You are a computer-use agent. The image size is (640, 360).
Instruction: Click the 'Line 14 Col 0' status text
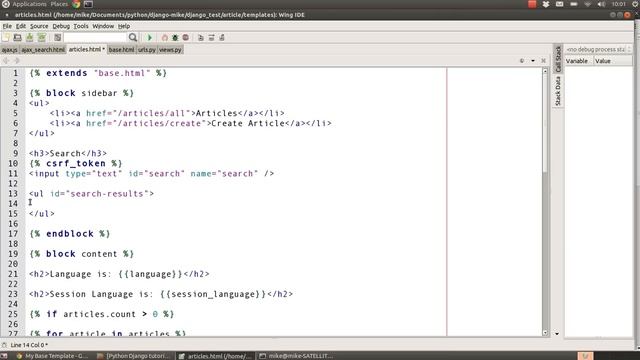[29, 345]
